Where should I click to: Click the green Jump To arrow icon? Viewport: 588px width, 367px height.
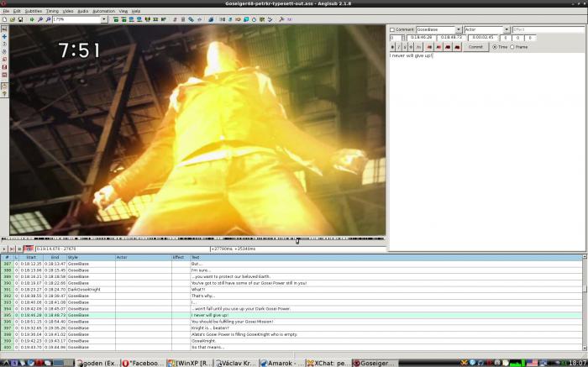[x=32, y=19]
